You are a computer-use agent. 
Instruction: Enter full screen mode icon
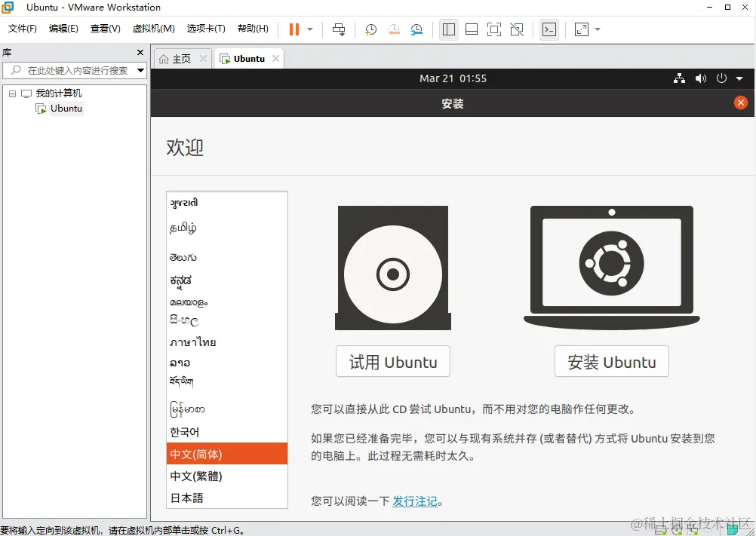[494, 29]
